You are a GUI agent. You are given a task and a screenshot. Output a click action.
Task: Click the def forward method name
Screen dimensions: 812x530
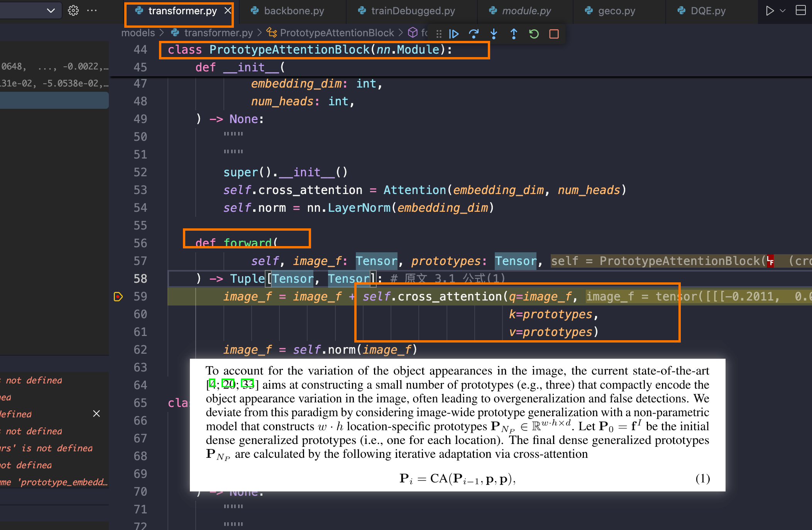pos(247,243)
